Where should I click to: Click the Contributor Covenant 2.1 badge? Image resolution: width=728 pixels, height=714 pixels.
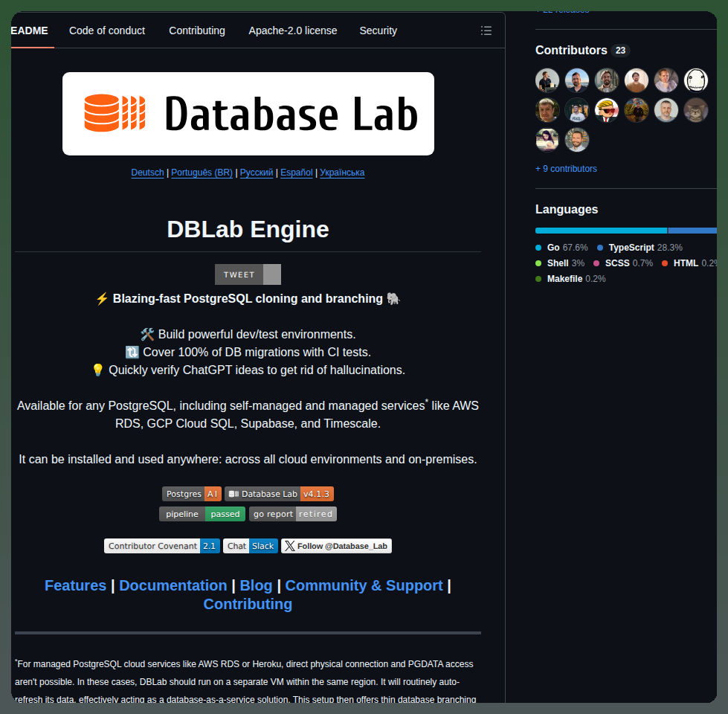162,546
